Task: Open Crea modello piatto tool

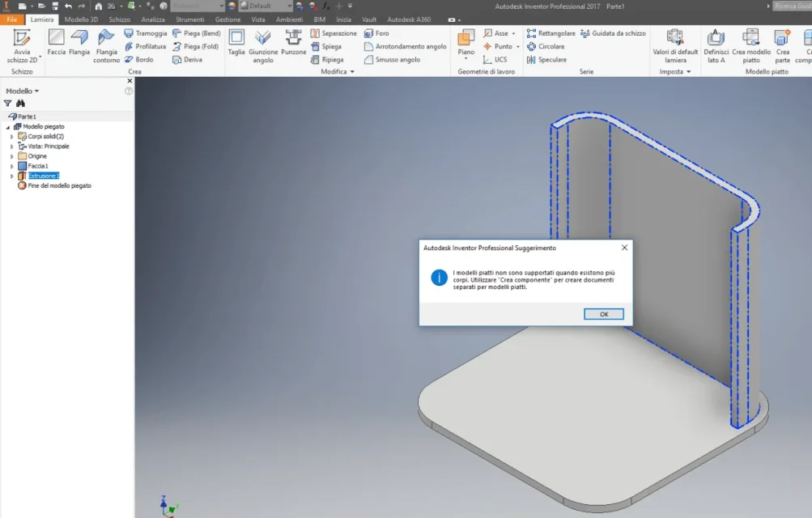Action: (x=751, y=46)
